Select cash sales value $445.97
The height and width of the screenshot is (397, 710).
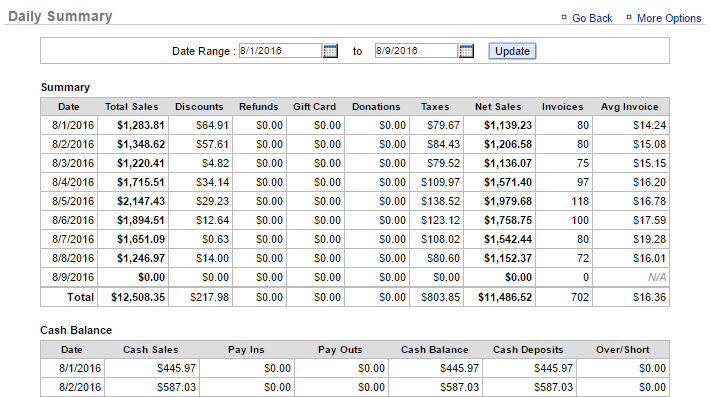click(176, 368)
